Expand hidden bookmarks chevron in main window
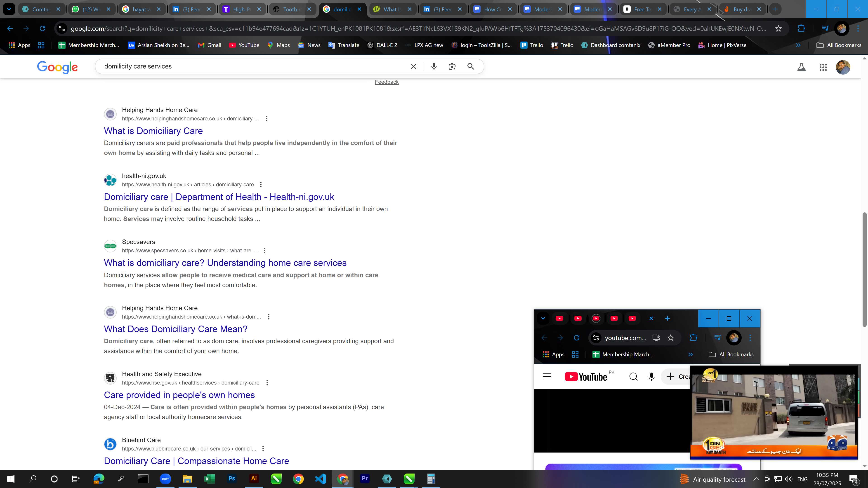 (798, 45)
